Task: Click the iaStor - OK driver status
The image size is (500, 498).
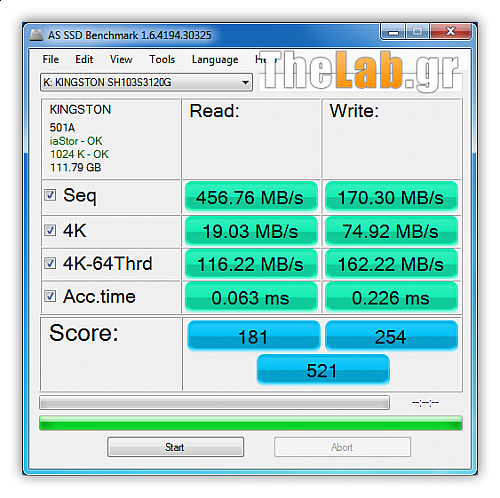Action: pyautogui.click(x=76, y=141)
